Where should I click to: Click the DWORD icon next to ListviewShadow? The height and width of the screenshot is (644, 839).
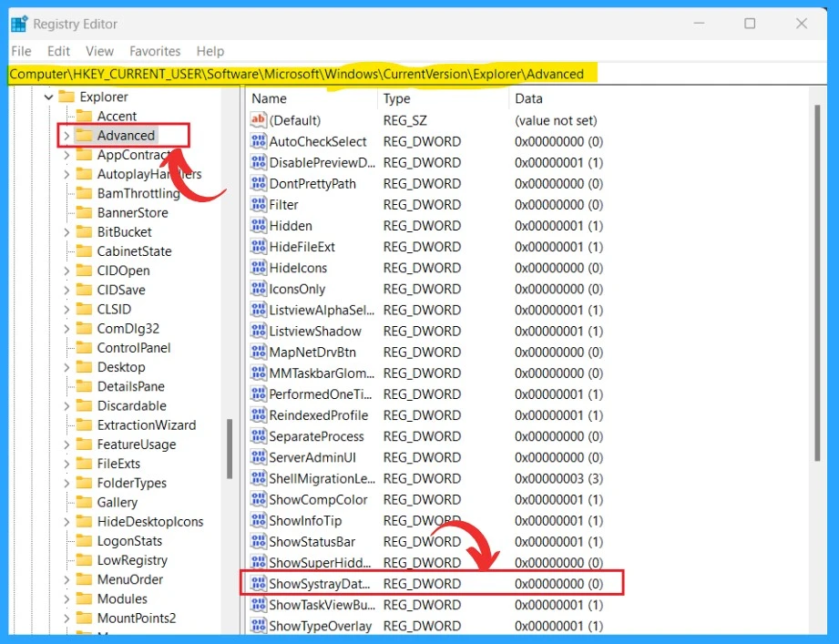pos(259,331)
